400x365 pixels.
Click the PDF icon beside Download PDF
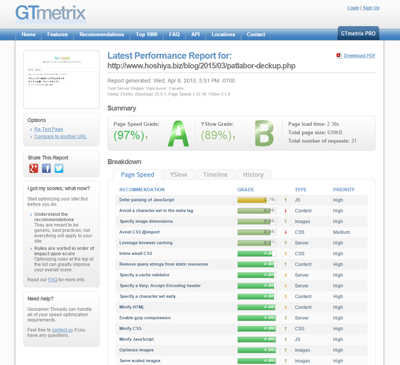339,56
